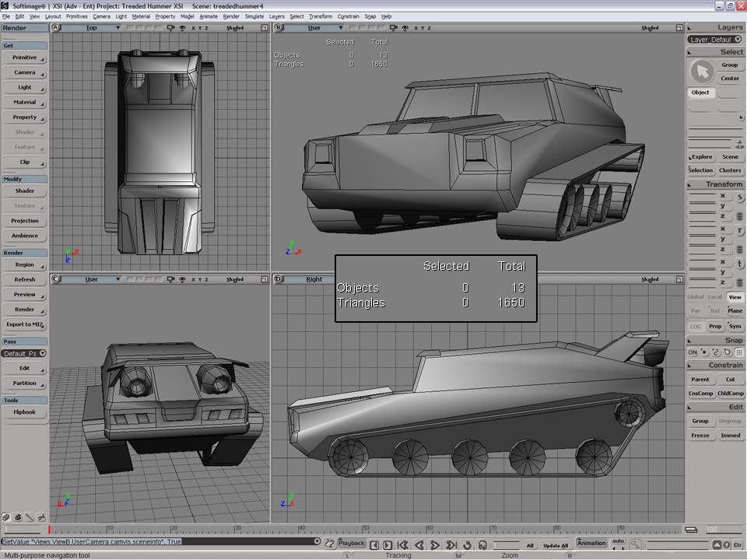
Task: Click the point snap icon
Action: tap(706, 352)
